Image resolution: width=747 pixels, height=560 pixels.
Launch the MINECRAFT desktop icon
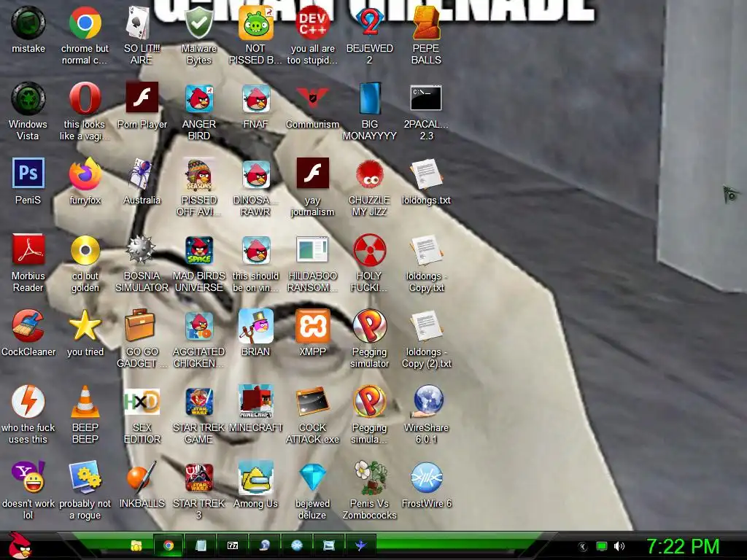click(x=255, y=402)
